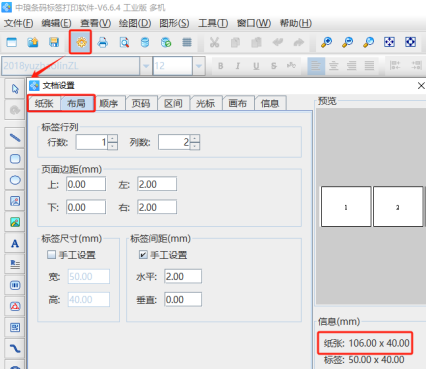Screen dimensions: 427x369
Task: Switch to the 纸张 tab
Action: (44, 103)
